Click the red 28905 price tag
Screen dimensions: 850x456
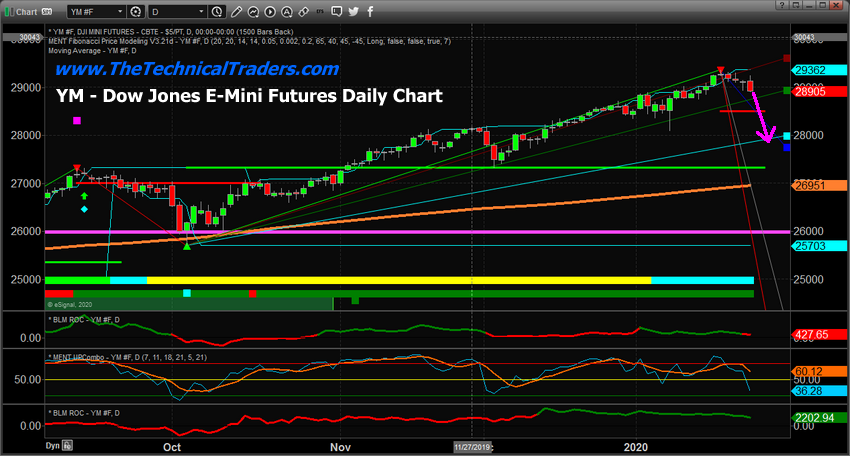[x=819, y=92]
